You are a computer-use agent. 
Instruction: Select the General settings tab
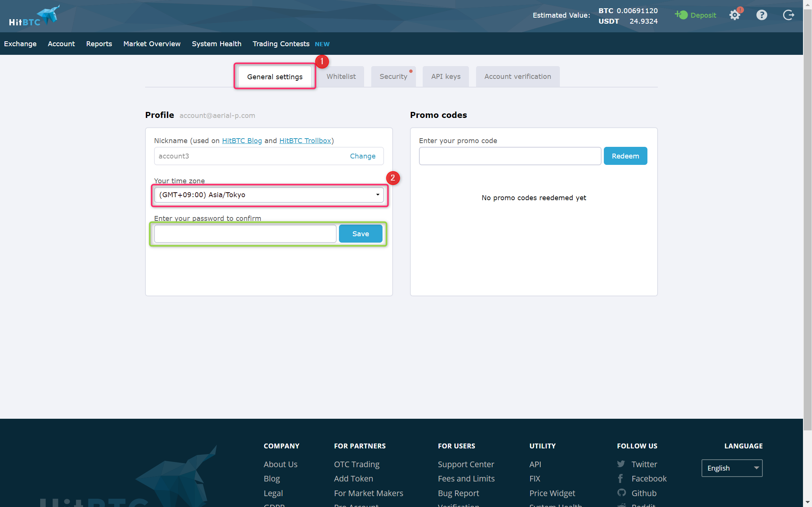click(x=275, y=77)
